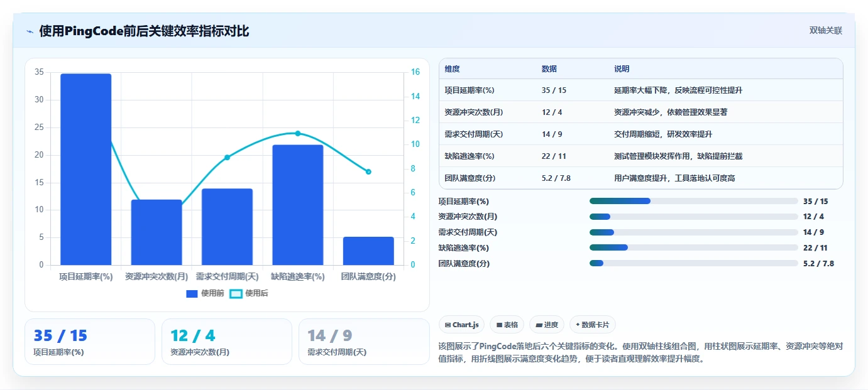Click the 资源冲突次数(月) bar in the chart
The height and width of the screenshot is (390, 868).
[157, 232]
